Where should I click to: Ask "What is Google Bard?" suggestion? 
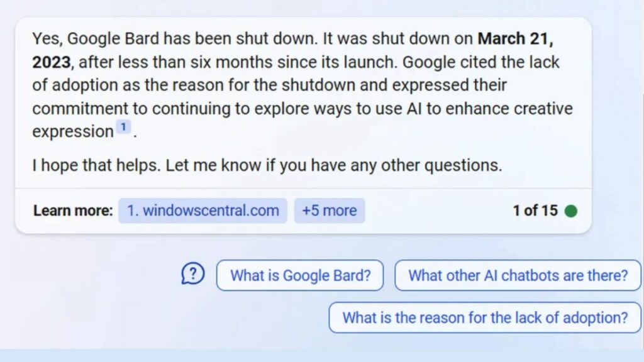coord(300,275)
